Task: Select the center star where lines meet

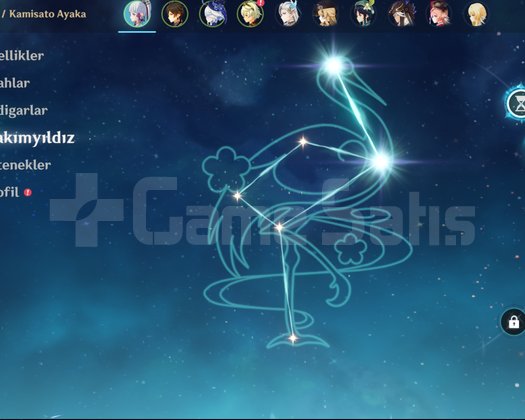Action: click(x=279, y=228)
